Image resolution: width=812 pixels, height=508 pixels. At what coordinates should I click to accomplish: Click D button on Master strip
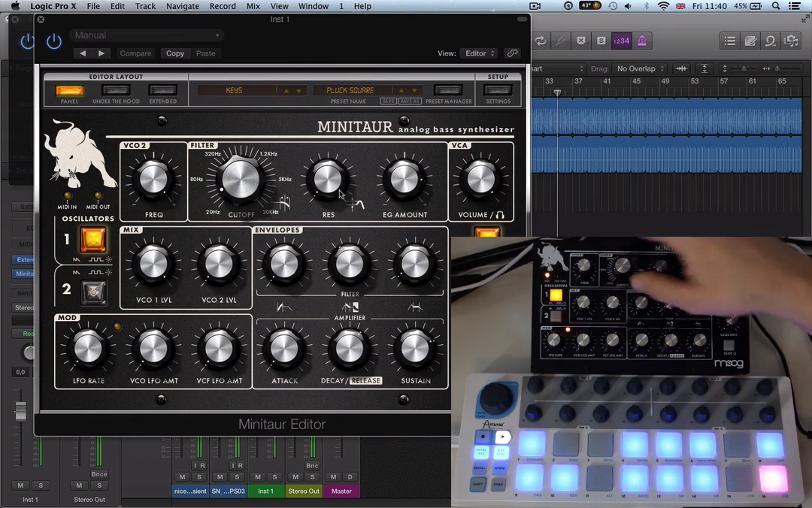(x=350, y=477)
